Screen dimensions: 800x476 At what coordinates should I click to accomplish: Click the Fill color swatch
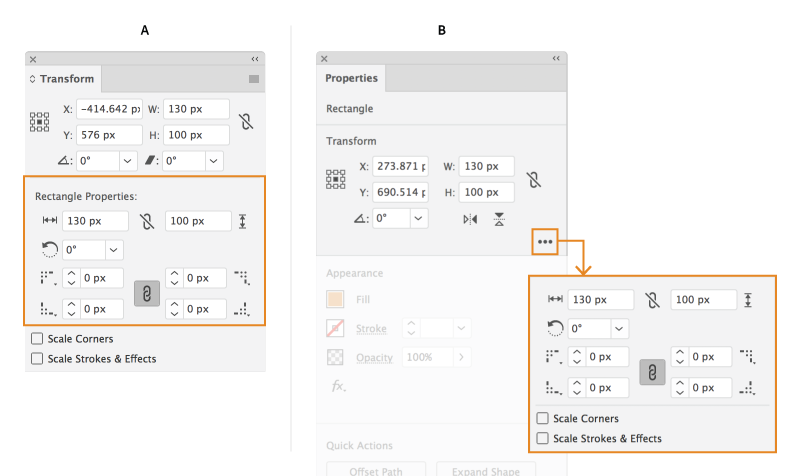pyautogui.click(x=336, y=299)
